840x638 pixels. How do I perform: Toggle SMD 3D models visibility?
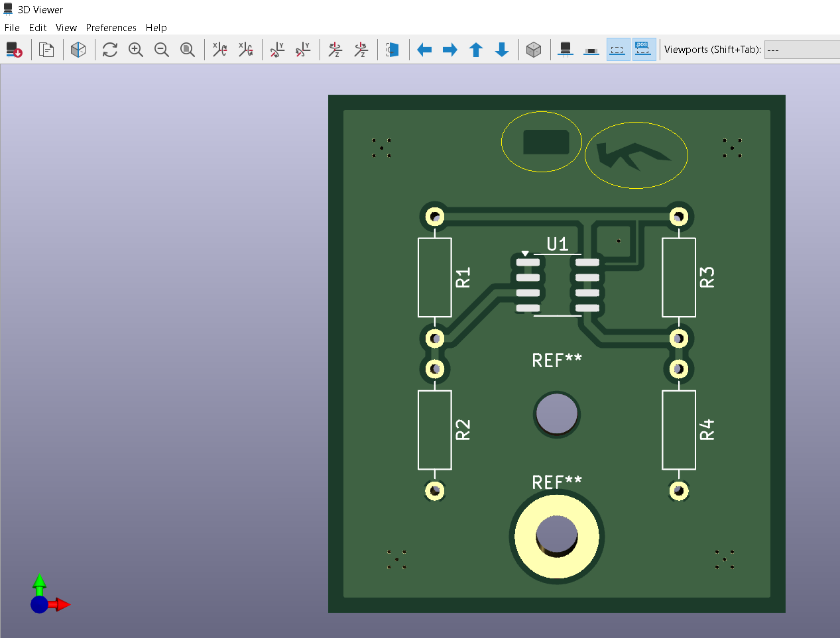[x=591, y=50]
